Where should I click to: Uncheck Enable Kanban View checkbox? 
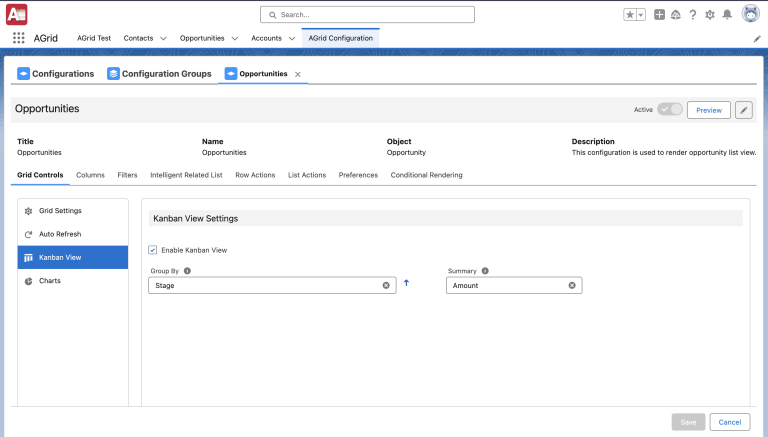click(153, 250)
